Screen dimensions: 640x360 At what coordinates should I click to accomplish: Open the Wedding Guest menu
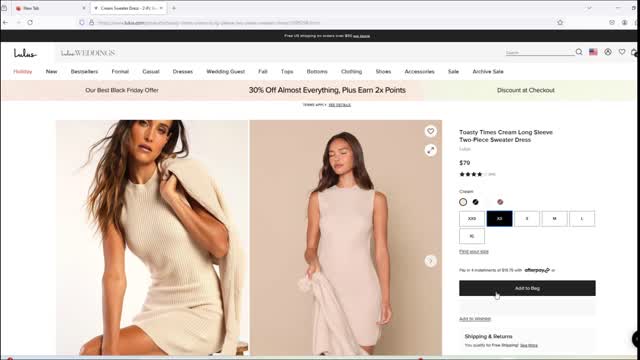click(225, 71)
